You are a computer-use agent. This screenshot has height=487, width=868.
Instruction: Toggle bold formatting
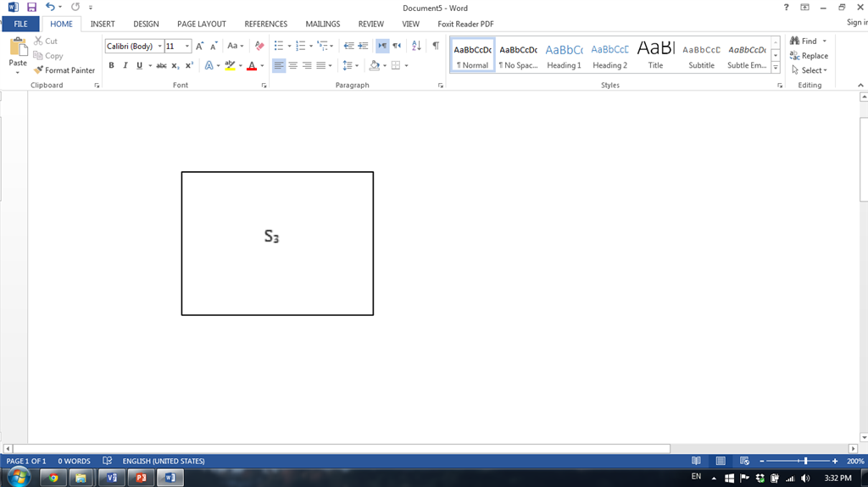pyautogui.click(x=111, y=65)
